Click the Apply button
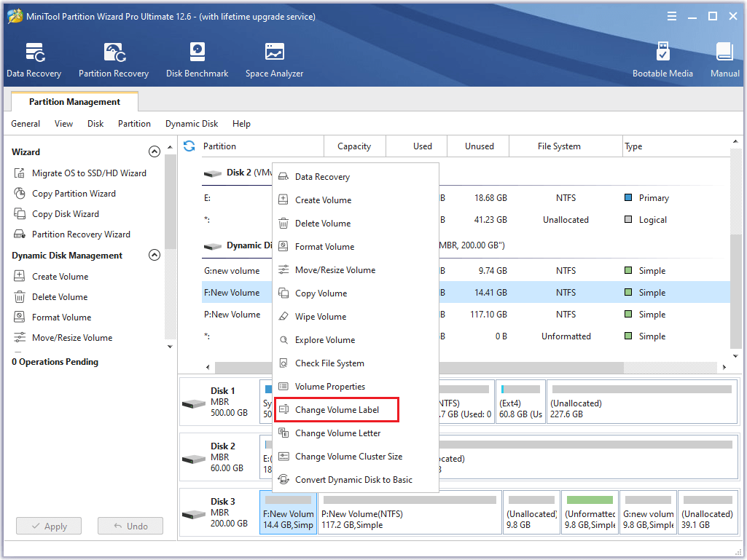 click(49, 527)
